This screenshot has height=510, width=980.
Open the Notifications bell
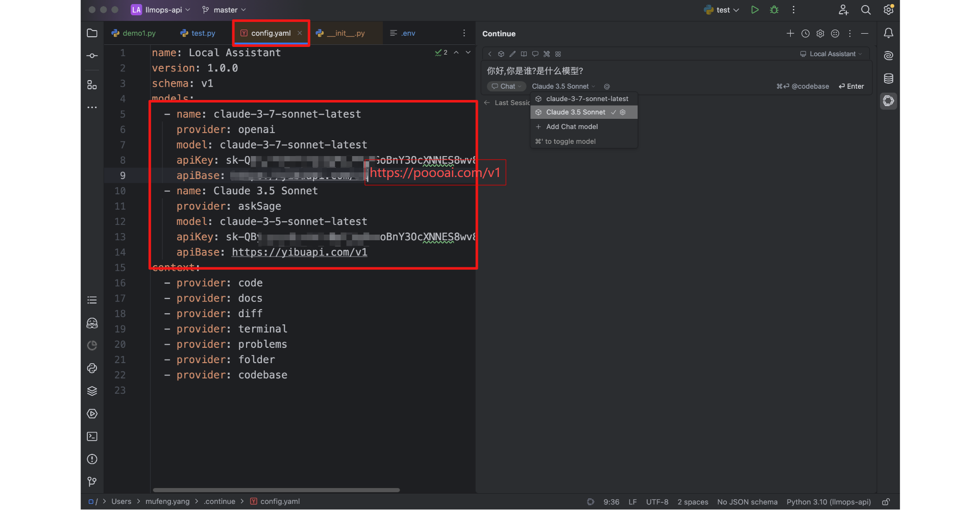pyautogui.click(x=888, y=33)
